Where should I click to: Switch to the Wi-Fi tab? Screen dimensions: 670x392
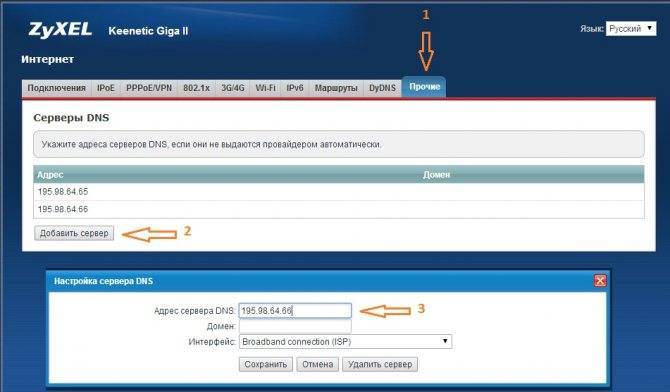[265, 88]
